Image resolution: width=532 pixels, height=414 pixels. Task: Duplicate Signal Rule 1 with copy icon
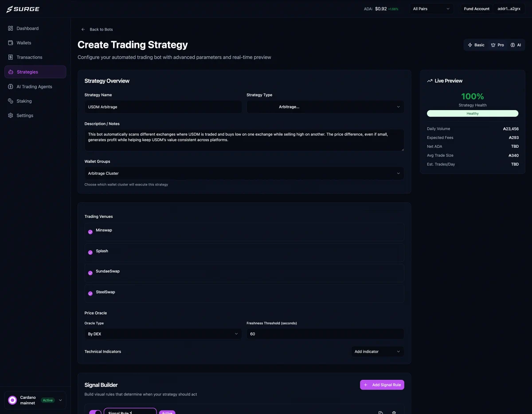(x=380, y=413)
